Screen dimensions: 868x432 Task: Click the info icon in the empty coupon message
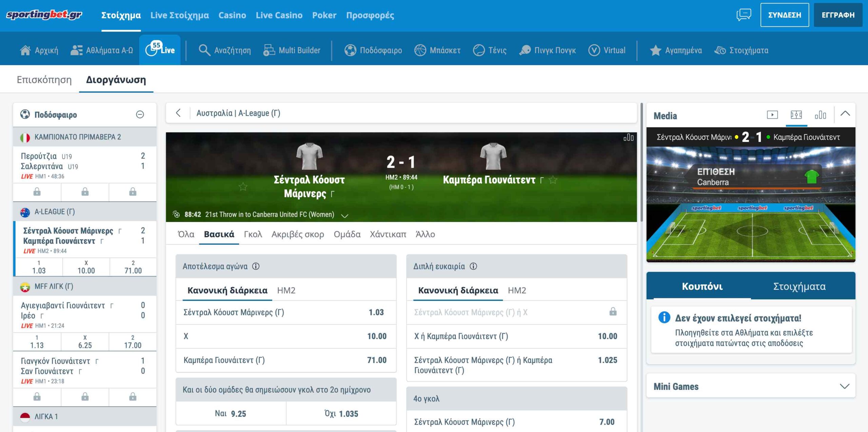pyautogui.click(x=664, y=318)
